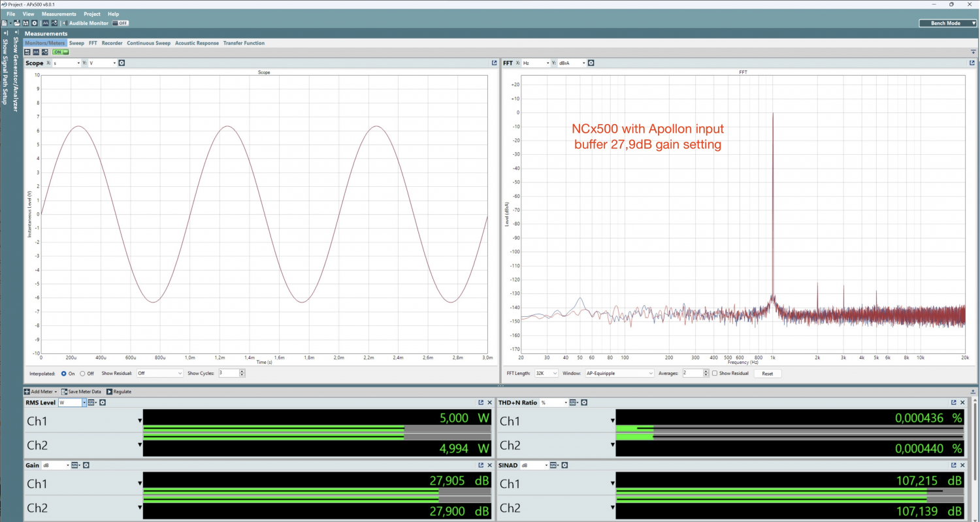
Task: Click the Save Project disk icon
Action: tap(25, 23)
